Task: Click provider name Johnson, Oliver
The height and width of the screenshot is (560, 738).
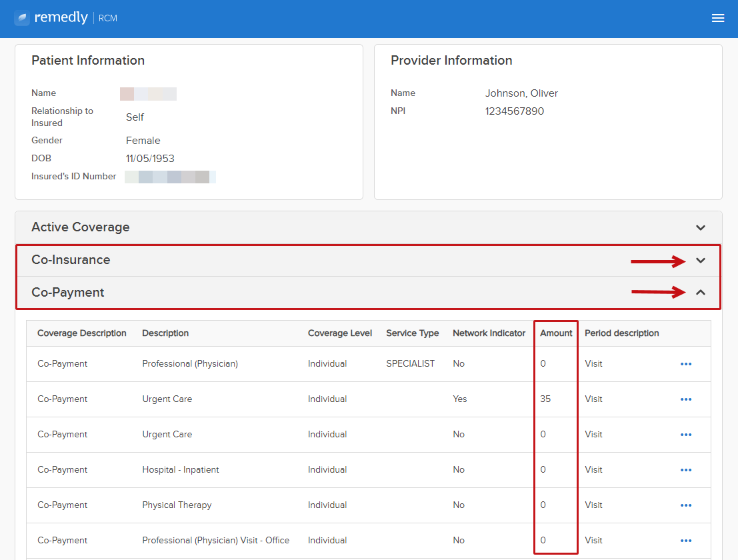Action: 521,93
